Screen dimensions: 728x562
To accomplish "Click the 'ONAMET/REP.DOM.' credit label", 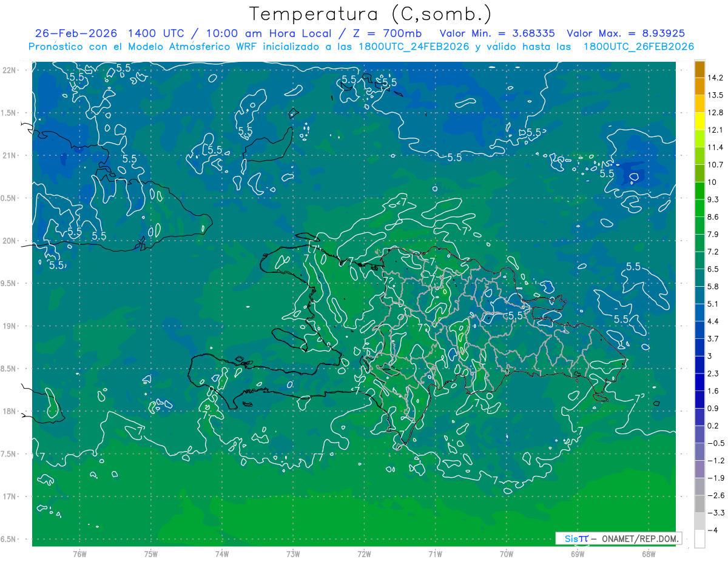I will pos(641,538).
